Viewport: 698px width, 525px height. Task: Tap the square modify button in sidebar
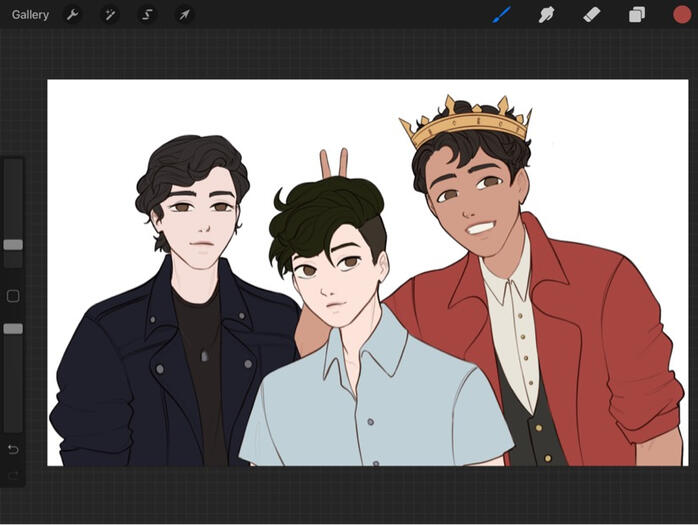click(x=13, y=296)
